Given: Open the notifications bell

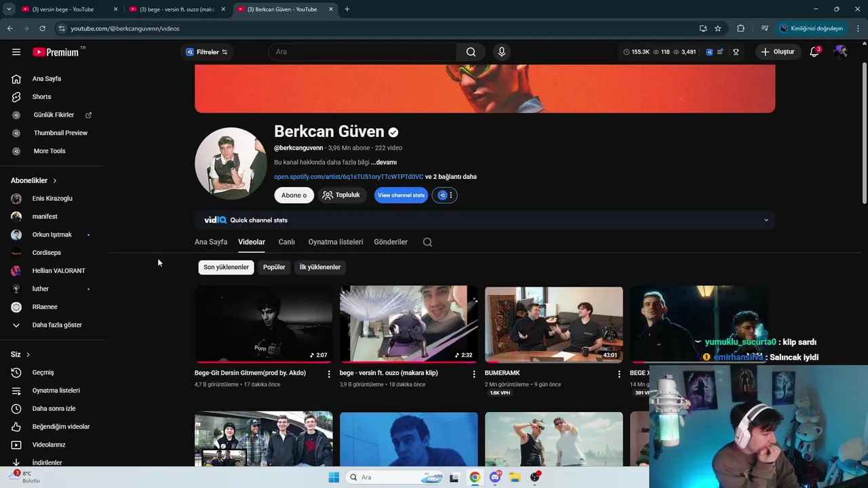Looking at the screenshot, I should 814,52.
